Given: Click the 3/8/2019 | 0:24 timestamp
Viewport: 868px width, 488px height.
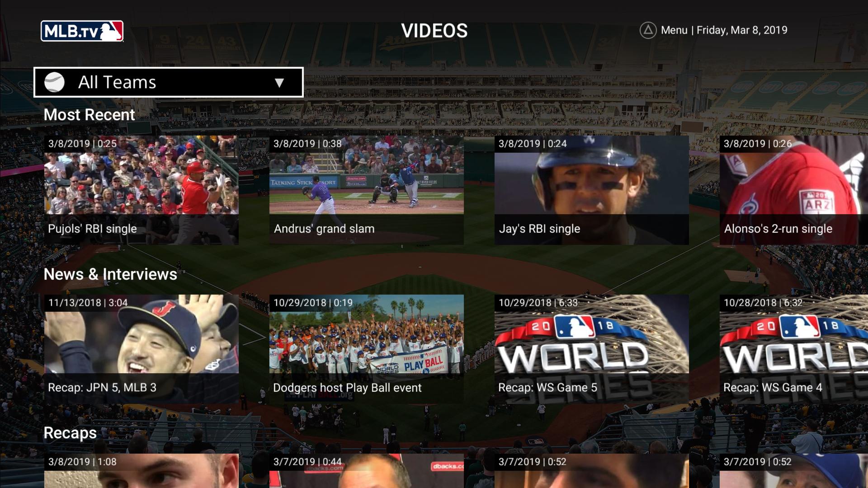Looking at the screenshot, I should (533, 144).
